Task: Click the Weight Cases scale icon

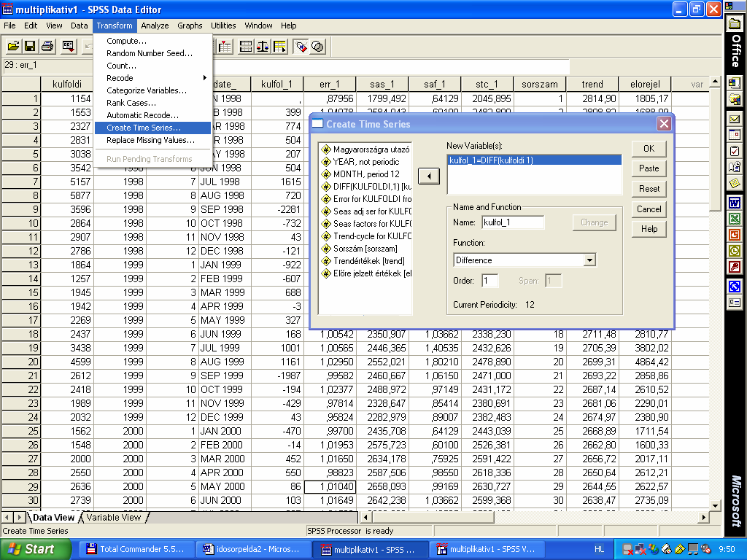Action: 263,46
